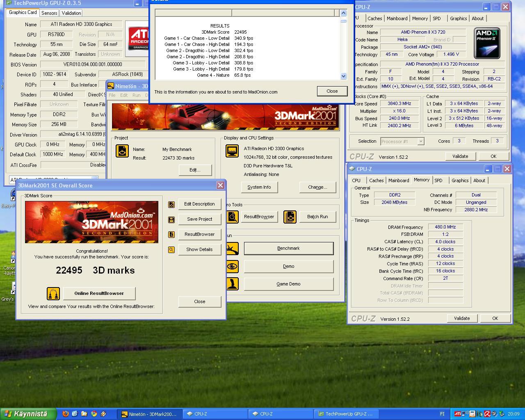This screenshot has height=420, width=525.
Task: Select CPU tab in lower CPU-Z window
Action: 356,180
